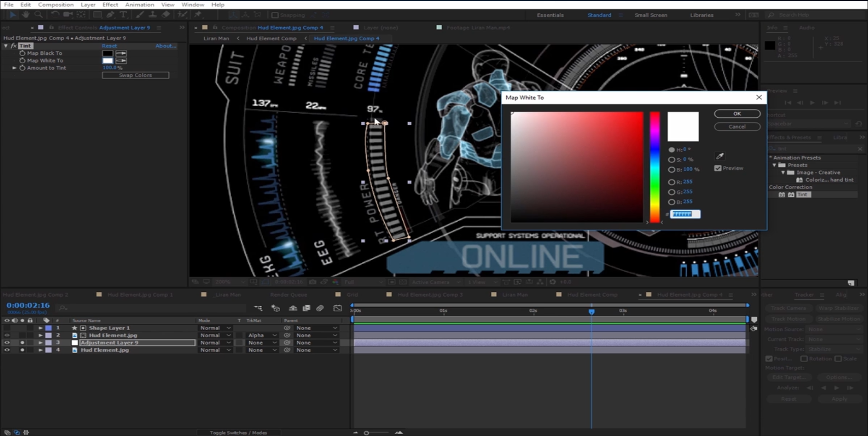Expand Adjustment Layer 9 properties

40,343
